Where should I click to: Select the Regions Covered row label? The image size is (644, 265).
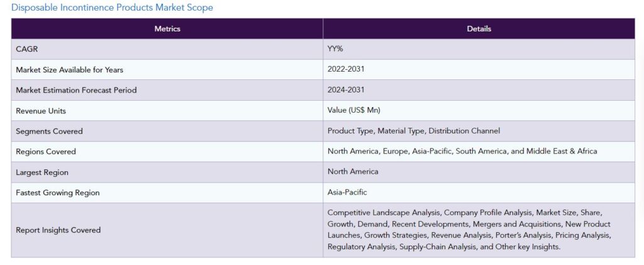(x=45, y=152)
